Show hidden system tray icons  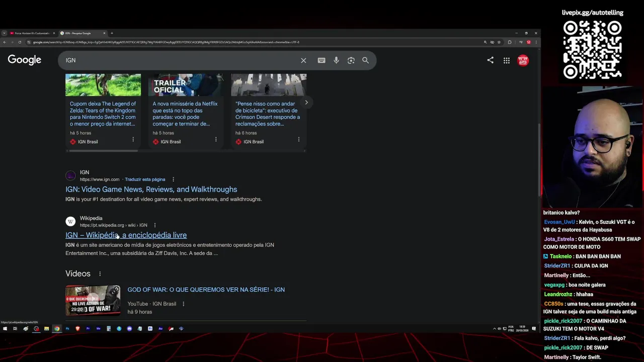tap(494, 329)
